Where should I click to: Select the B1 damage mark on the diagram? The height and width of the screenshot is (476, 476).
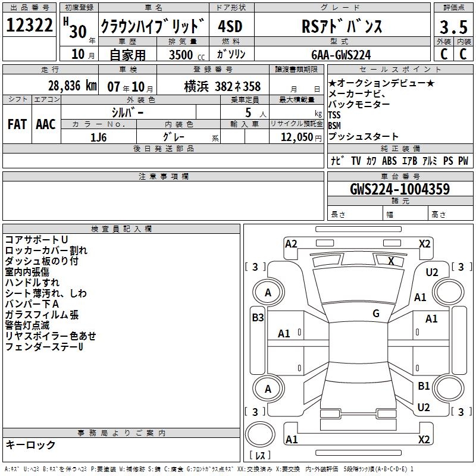click(x=424, y=386)
